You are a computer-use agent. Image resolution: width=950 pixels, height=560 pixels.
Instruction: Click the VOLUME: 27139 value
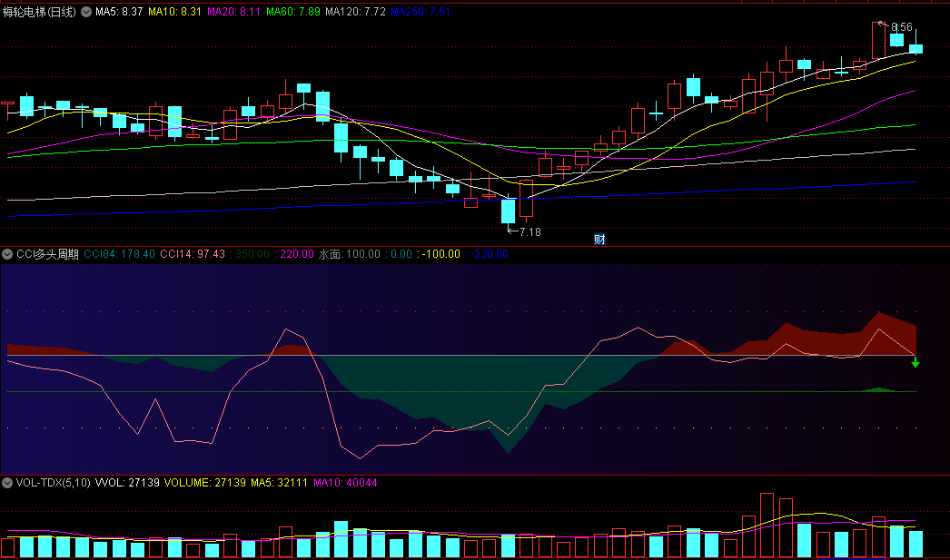(x=204, y=483)
